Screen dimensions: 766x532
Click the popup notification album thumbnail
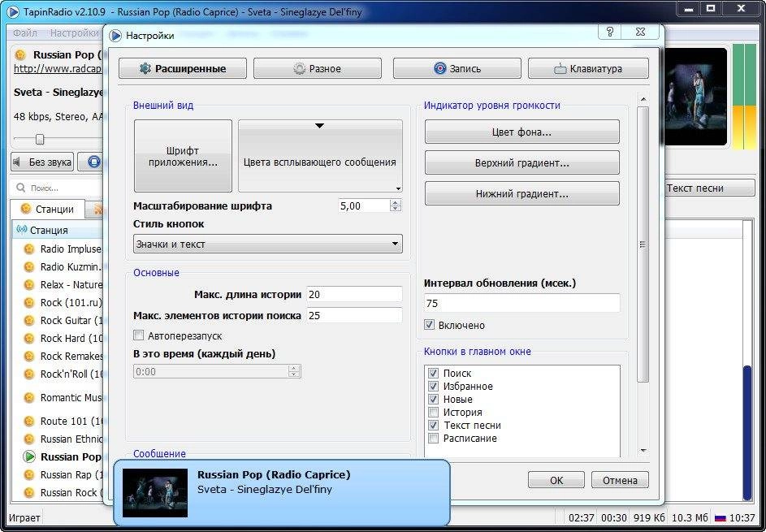tap(155, 492)
